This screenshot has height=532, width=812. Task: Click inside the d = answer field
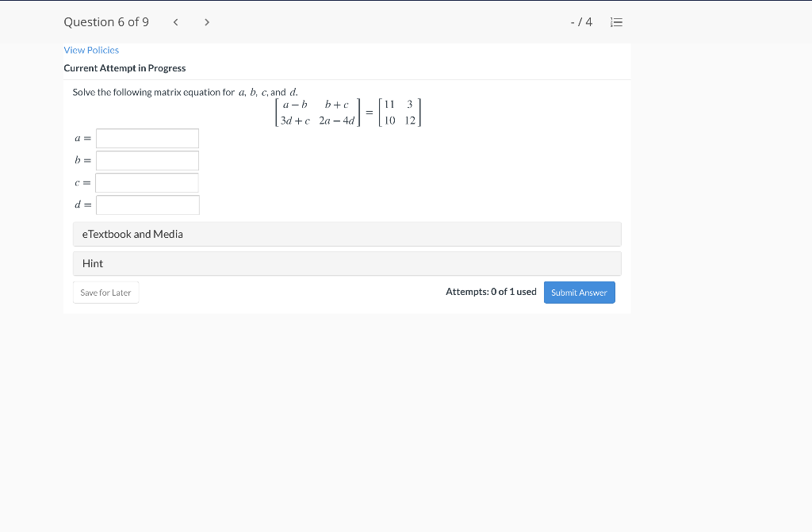147,205
